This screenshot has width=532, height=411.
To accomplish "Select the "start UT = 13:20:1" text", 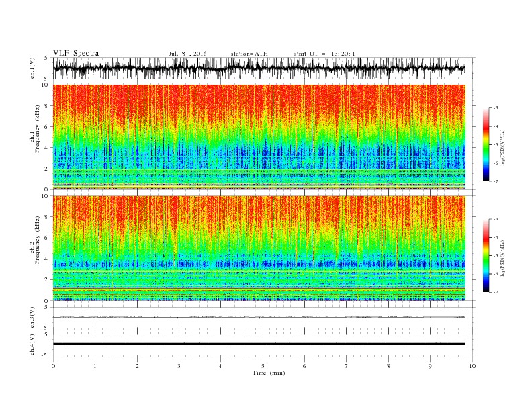I will click(x=324, y=54).
